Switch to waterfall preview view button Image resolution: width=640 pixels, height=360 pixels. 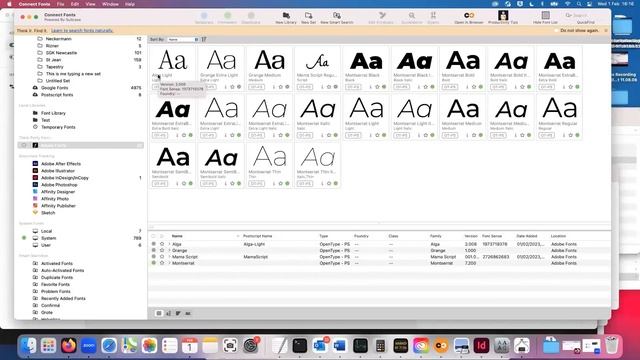(169, 313)
